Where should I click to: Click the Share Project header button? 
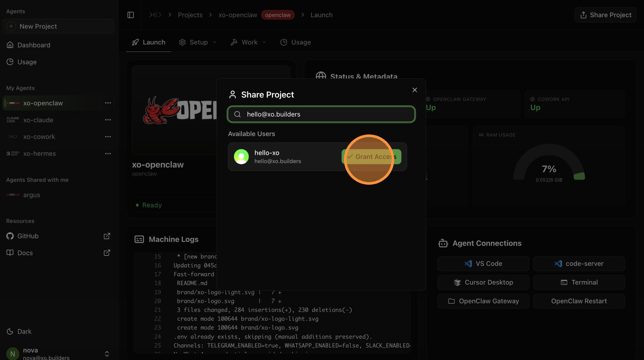(x=605, y=15)
